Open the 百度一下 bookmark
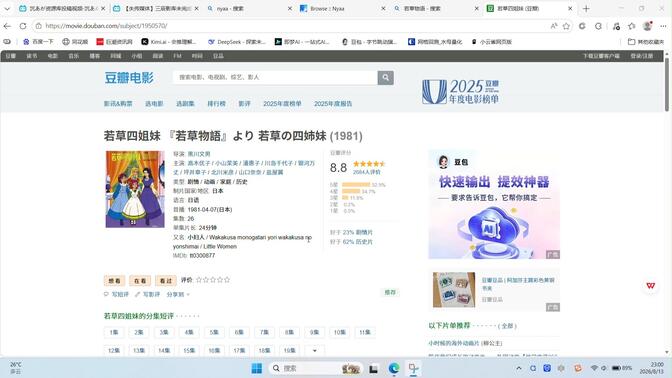Viewport: 672px width, 378px height. (x=38, y=42)
